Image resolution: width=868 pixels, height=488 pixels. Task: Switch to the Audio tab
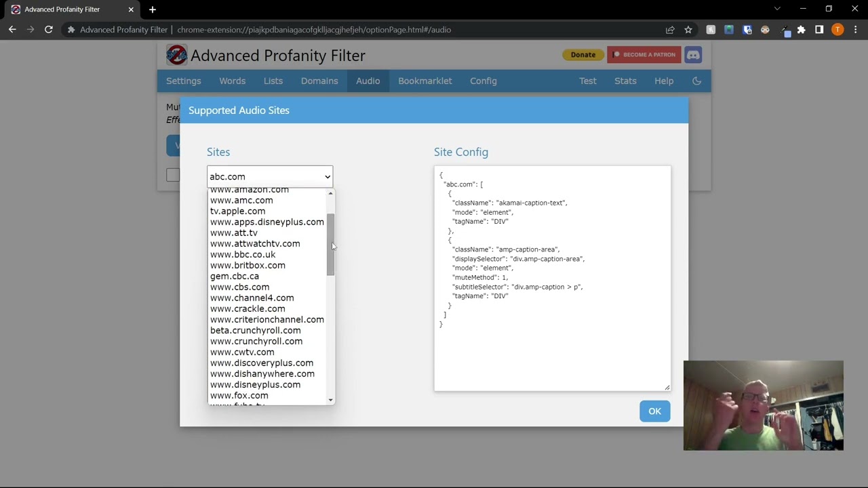(368, 81)
